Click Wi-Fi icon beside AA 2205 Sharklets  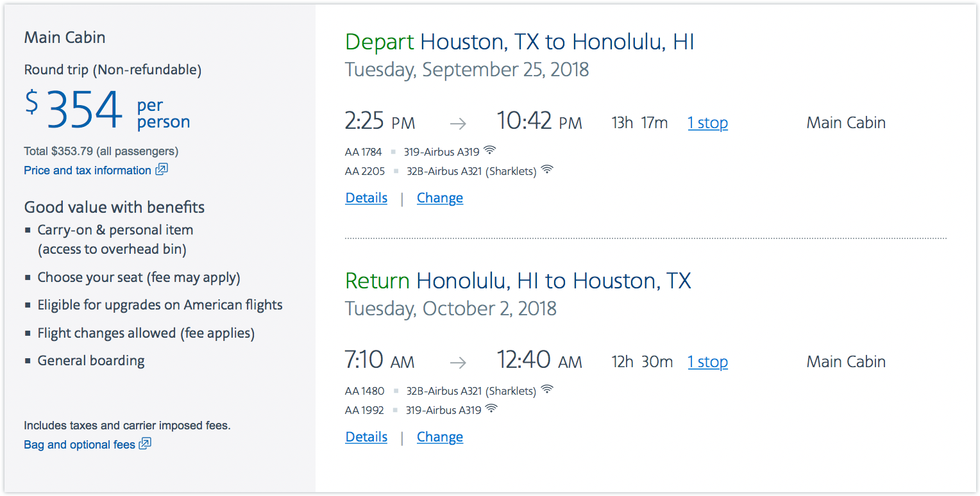pyautogui.click(x=547, y=170)
